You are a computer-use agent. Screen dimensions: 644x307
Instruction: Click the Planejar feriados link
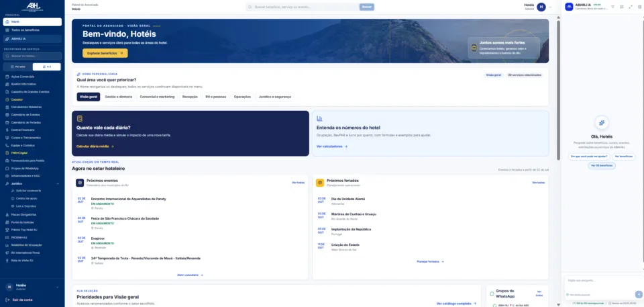click(430, 261)
